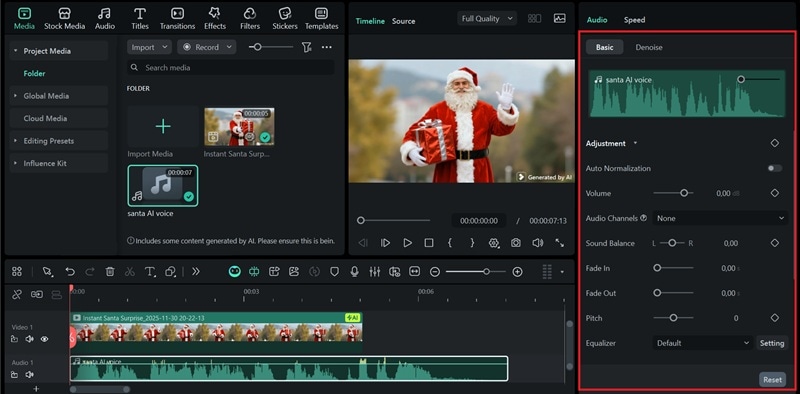This screenshot has width=800, height=394.
Task: Click the Equalizer Setting button
Action: tap(771, 343)
